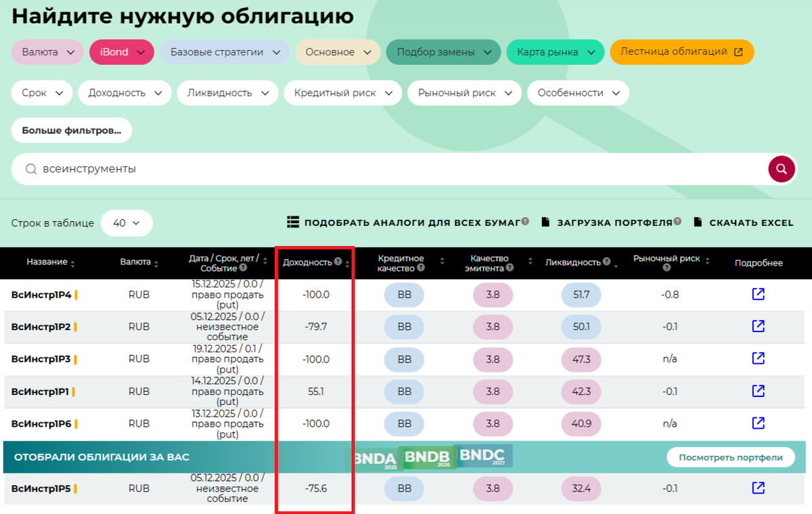Open bond ВсИнстр1Р3 name
The width and height of the screenshot is (812, 514).
tap(41, 359)
